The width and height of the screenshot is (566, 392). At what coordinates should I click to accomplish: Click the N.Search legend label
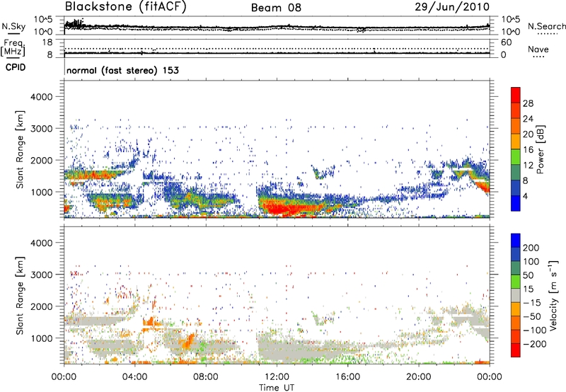(x=546, y=26)
